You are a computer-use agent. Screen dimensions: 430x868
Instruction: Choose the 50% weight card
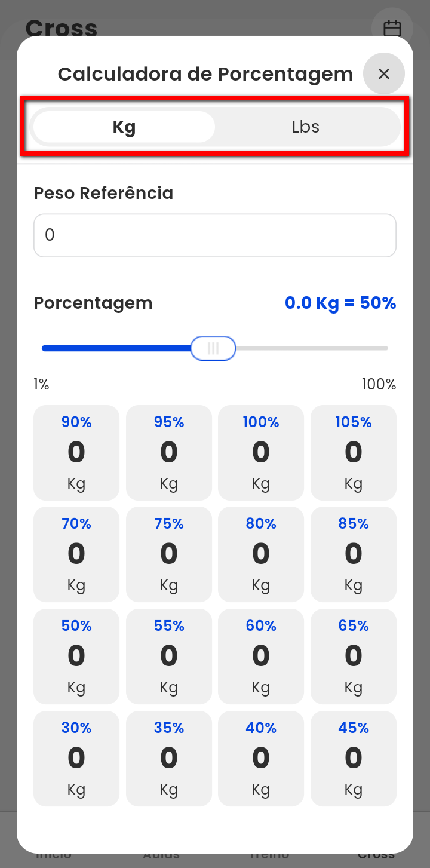coord(76,656)
